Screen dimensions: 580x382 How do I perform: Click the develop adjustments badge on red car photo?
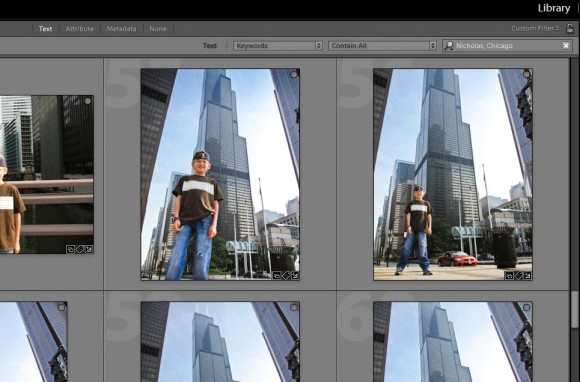click(x=528, y=275)
